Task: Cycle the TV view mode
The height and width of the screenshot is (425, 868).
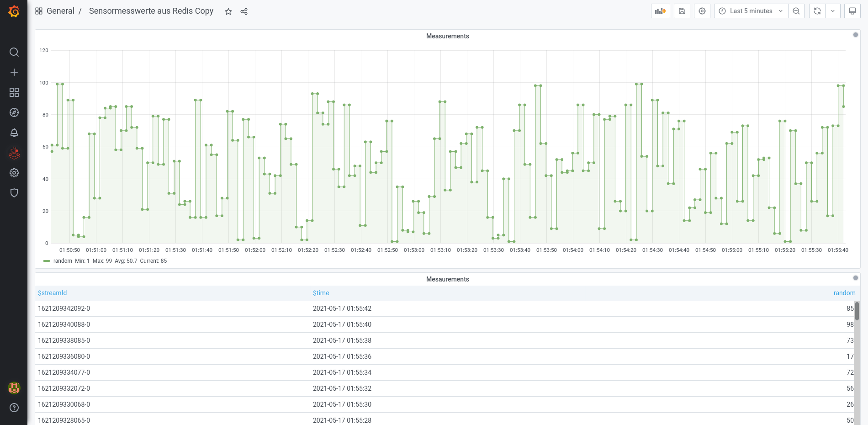Action: pyautogui.click(x=852, y=11)
